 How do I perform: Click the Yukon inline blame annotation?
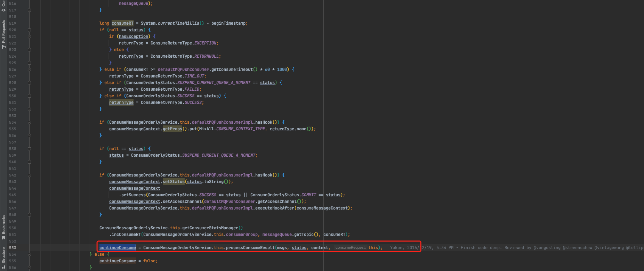point(397,248)
